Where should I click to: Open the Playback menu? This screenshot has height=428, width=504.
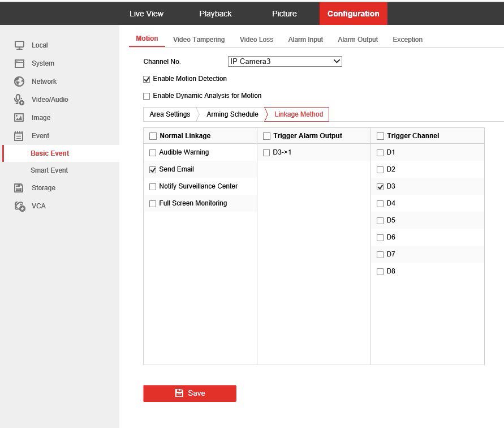(215, 14)
